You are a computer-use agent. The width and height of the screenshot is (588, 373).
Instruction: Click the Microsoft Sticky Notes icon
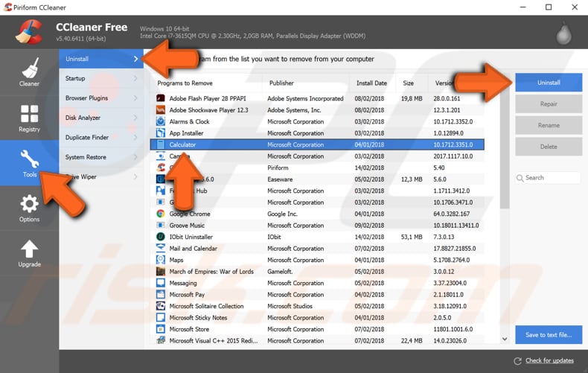click(x=161, y=317)
